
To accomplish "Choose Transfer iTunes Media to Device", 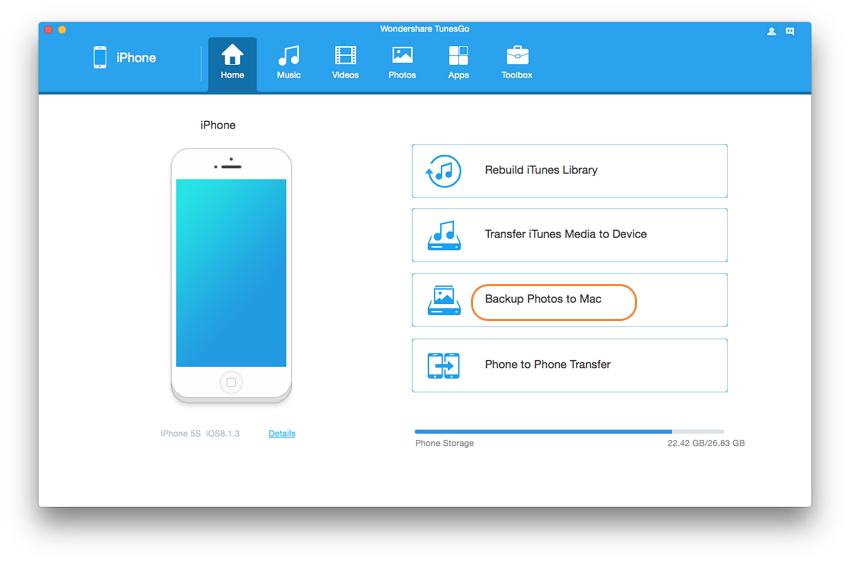I will pyautogui.click(x=570, y=235).
